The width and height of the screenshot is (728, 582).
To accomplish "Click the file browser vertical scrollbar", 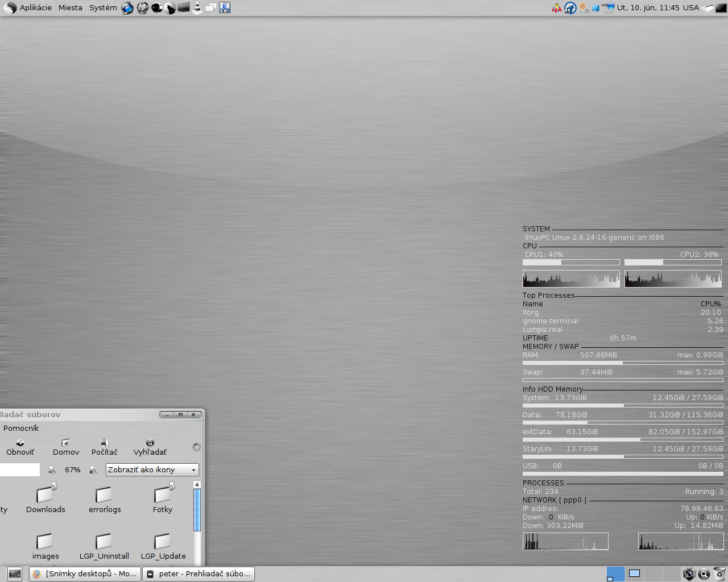I will pos(197,510).
